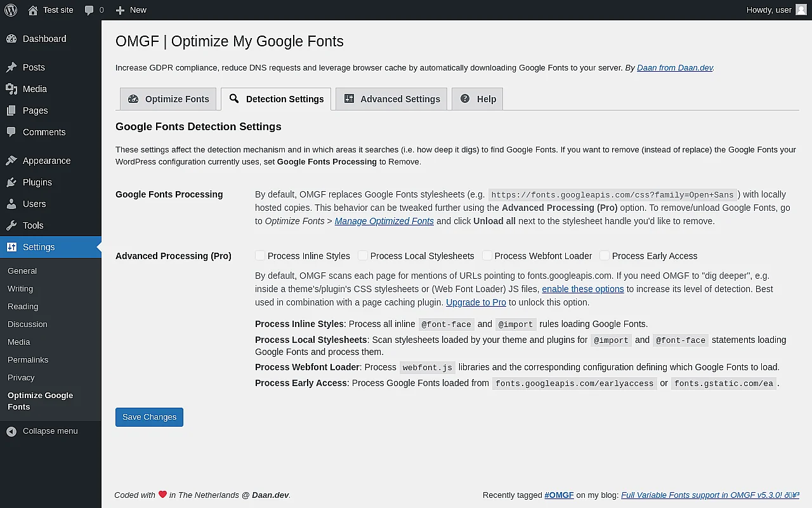
Task: Click New in the admin bar
Action: click(x=138, y=10)
